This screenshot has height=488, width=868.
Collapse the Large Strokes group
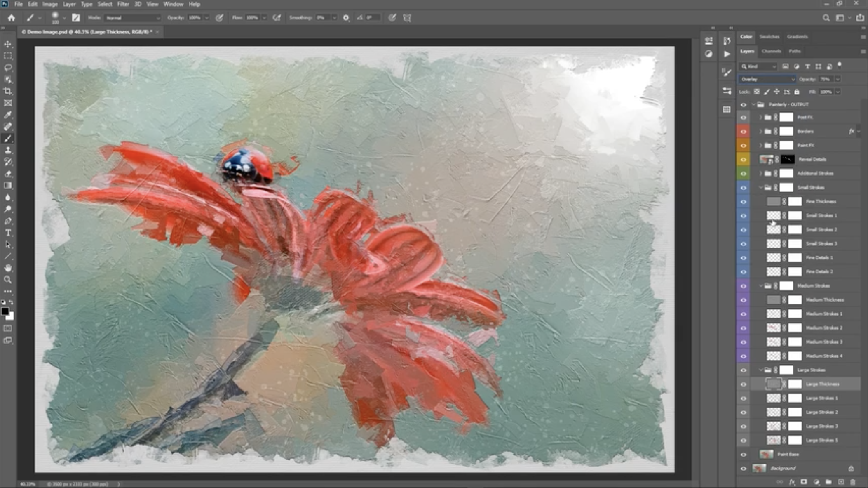point(761,370)
